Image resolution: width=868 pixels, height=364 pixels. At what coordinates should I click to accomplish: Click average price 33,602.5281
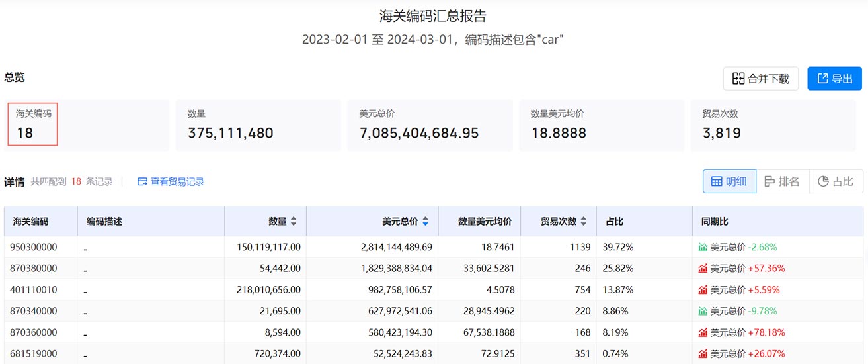(489, 269)
